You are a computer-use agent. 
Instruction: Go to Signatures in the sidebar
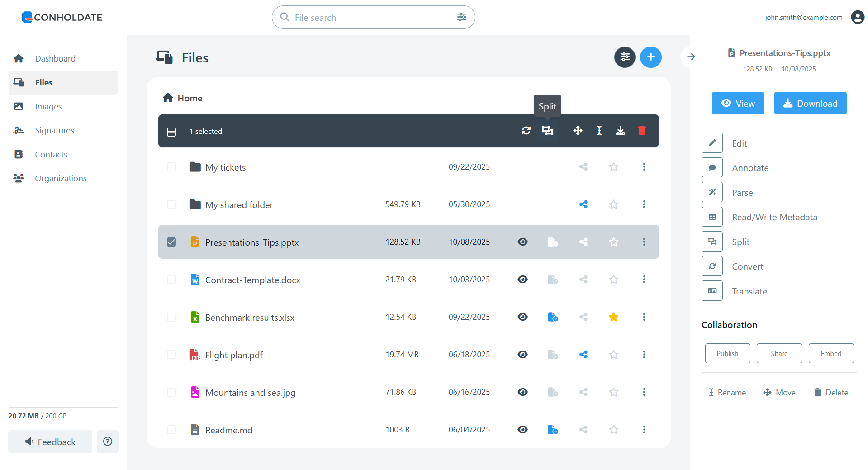coord(54,130)
